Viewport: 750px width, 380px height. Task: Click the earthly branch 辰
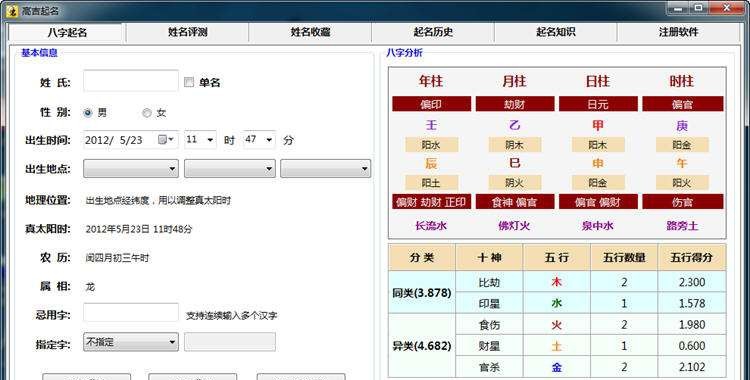pyautogui.click(x=431, y=164)
